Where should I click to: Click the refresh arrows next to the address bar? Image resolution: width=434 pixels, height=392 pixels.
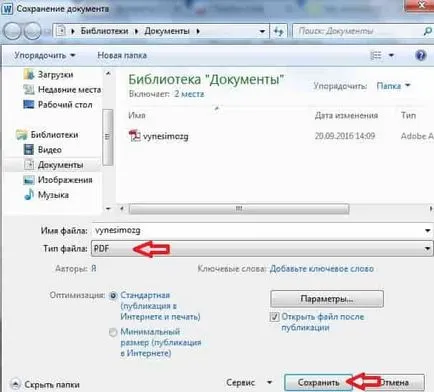pyautogui.click(x=279, y=31)
